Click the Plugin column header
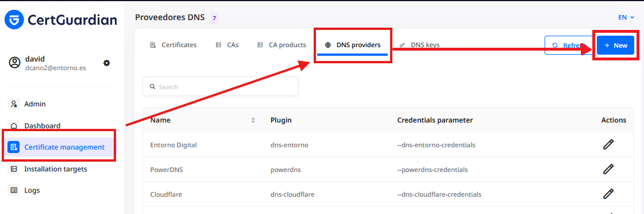 [281, 120]
